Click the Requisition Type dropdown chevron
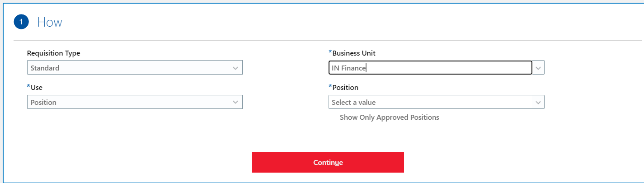The image size is (644, 183). point(235,68)
